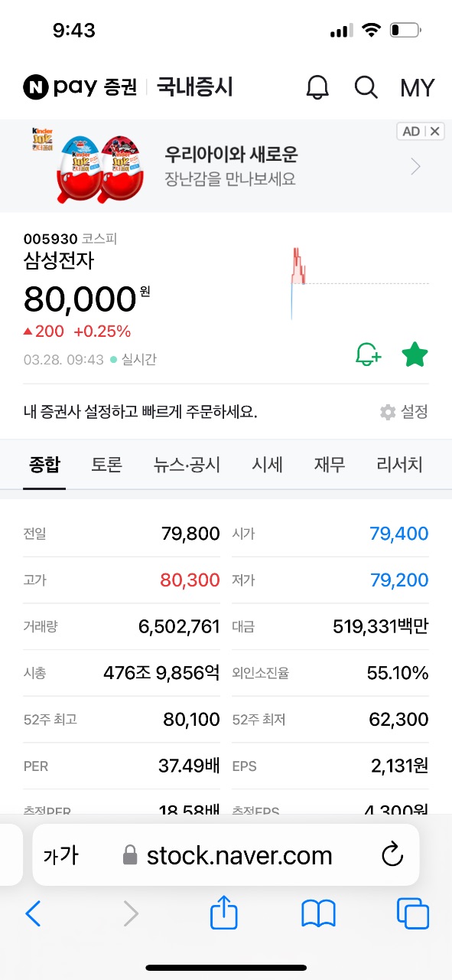Toggle the green favorite star

pyautogui.click(x=415, y=354)
